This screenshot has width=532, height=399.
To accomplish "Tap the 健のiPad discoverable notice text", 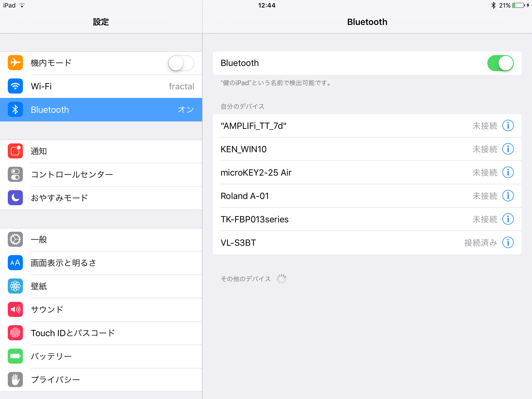I will [x=276, y=83].
